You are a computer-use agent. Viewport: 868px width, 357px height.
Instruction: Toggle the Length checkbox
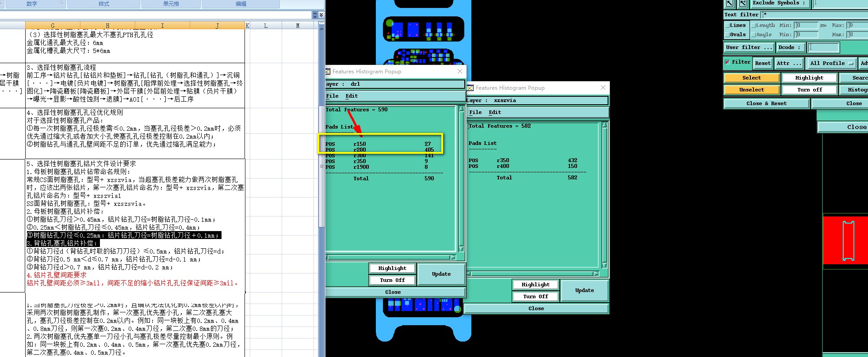coord(753,26)
